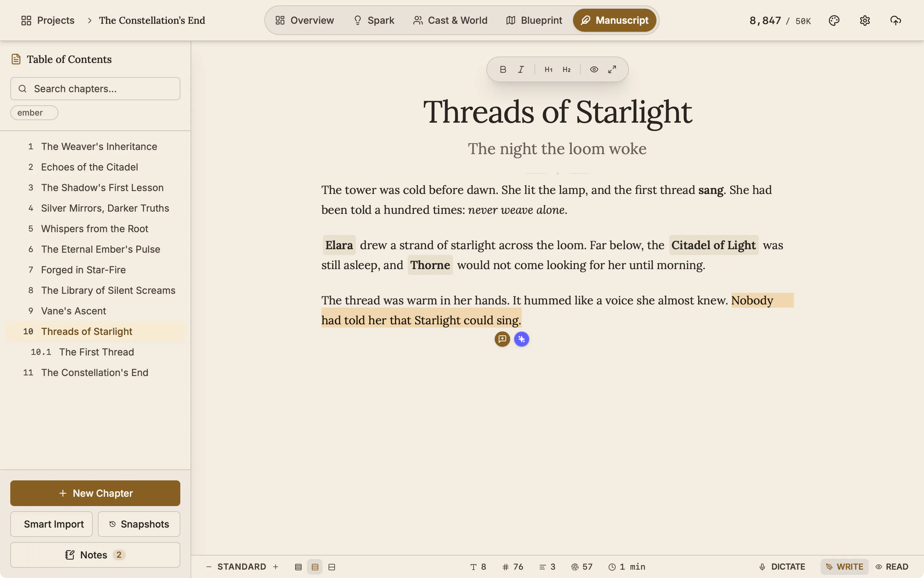This screenshot has width=924, height=578.
Task: Go back to Projects
Action: click(48, 20)
